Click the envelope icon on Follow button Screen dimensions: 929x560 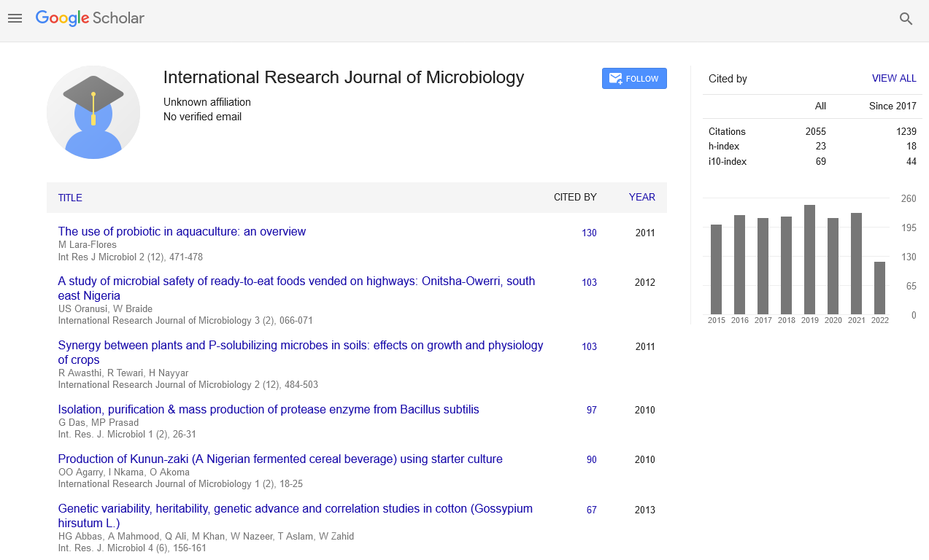(x=614, y=78)
